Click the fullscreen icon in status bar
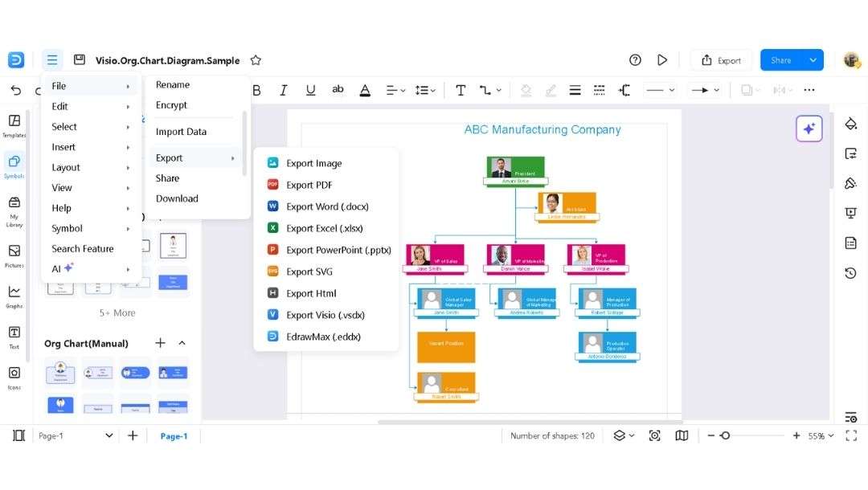 [852, 435]
